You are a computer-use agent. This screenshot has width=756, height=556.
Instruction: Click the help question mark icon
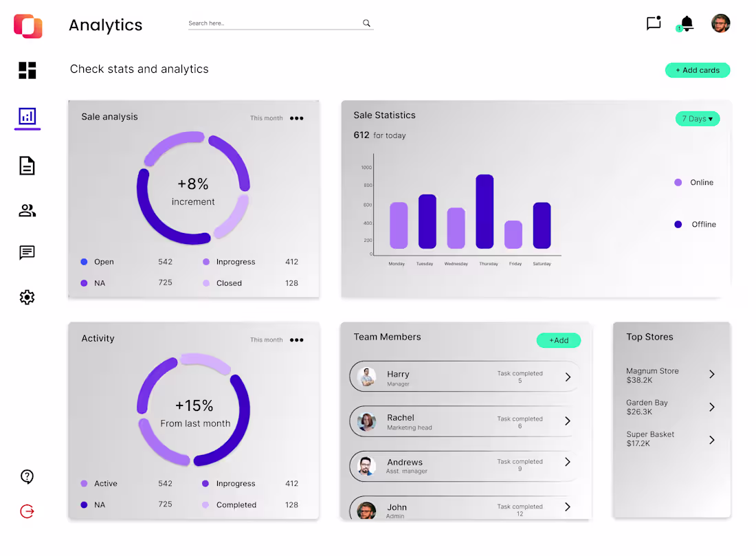coord(27,476)
